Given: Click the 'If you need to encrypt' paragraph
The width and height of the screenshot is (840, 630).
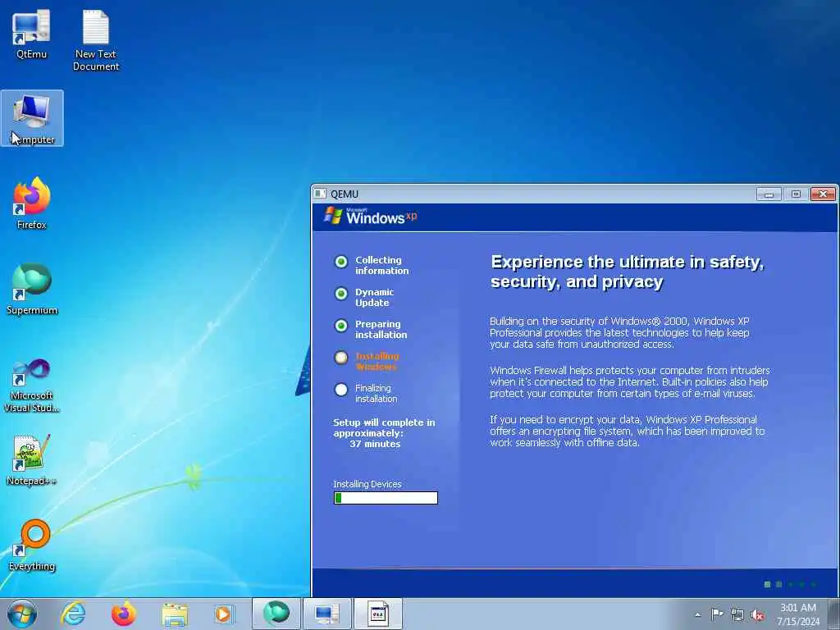Looking at the screenshot, I should coord(628,431).
